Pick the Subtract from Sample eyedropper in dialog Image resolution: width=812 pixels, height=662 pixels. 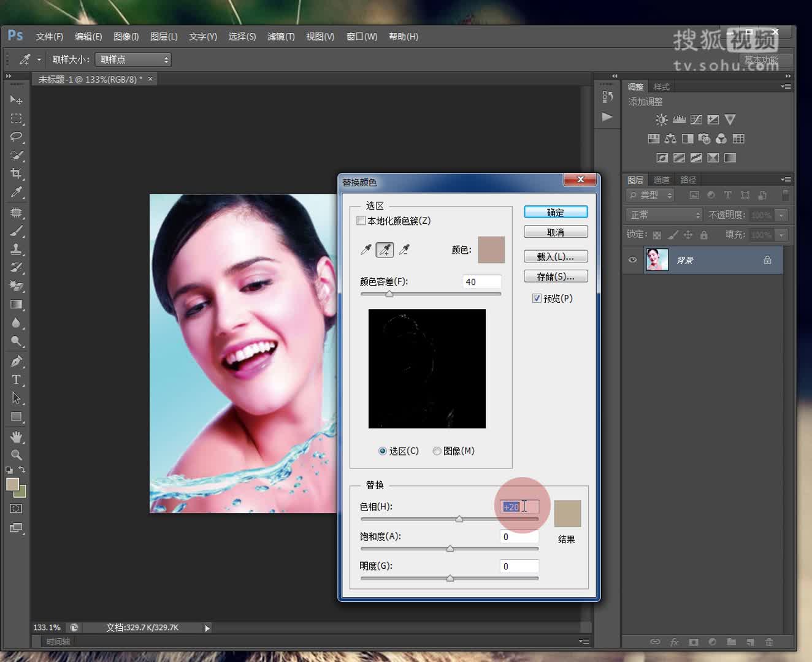coord(404,249)
